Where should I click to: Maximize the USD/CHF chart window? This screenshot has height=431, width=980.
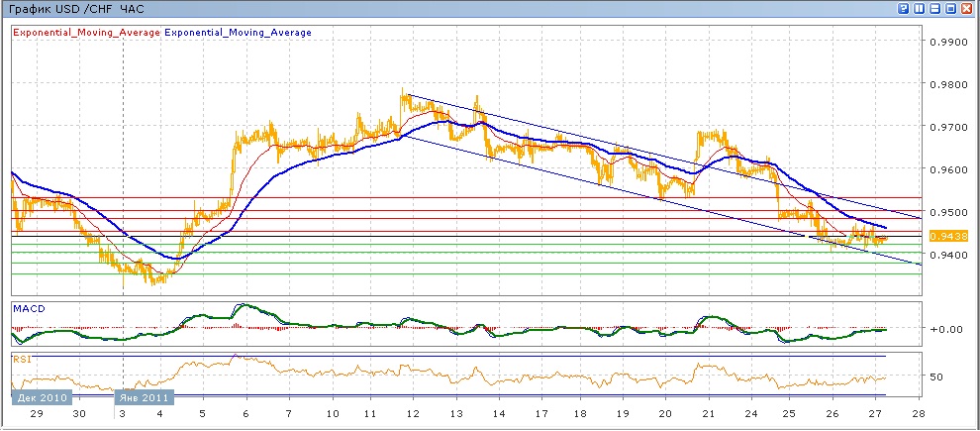pos(951,8)
